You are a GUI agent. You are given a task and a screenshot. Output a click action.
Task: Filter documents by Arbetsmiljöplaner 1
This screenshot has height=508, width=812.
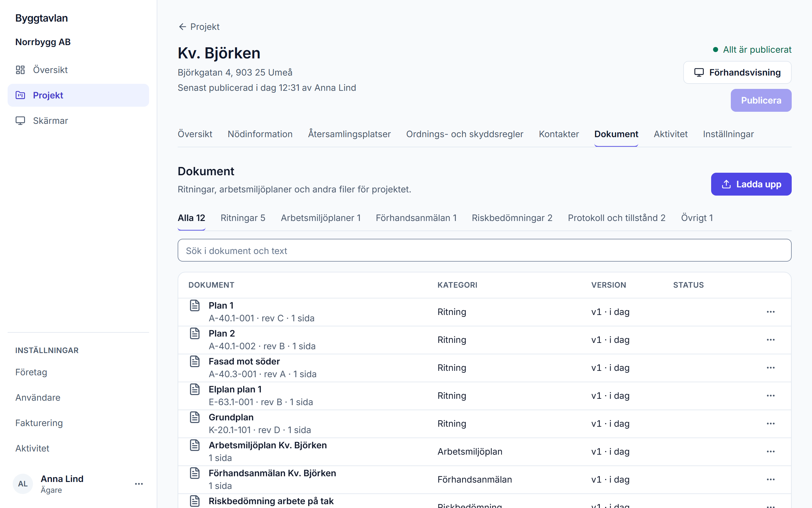(320, 218)
